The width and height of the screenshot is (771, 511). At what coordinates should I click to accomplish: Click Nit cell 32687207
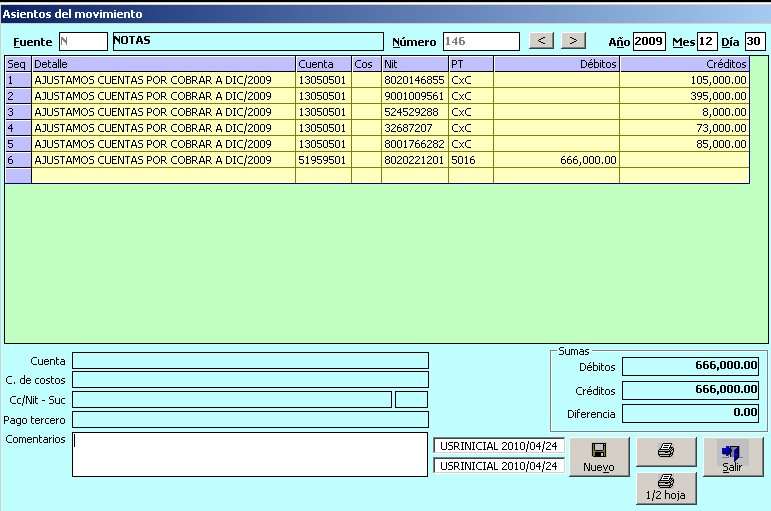point(415,128)
